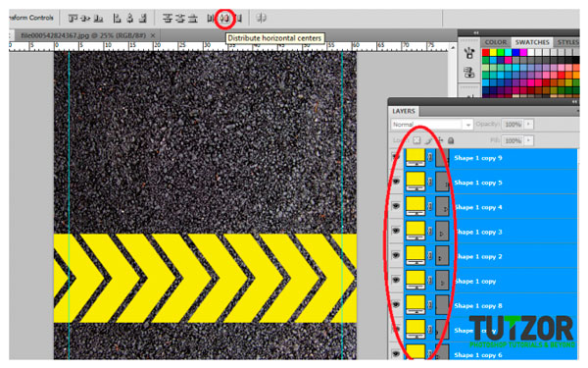Viewport: 588px width, 368px height.
Task: Open the Opacity slider arrow
Action: pyautogui.click(x=529, y=124)
